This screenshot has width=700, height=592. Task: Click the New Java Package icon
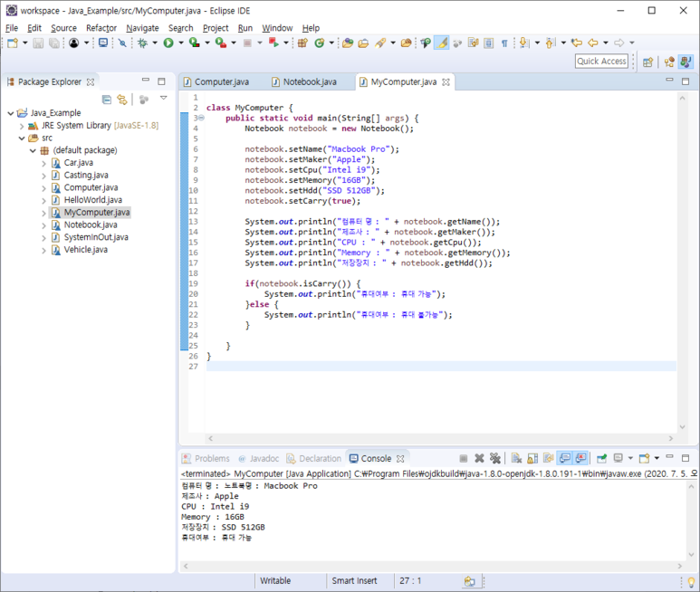[302, 43]
